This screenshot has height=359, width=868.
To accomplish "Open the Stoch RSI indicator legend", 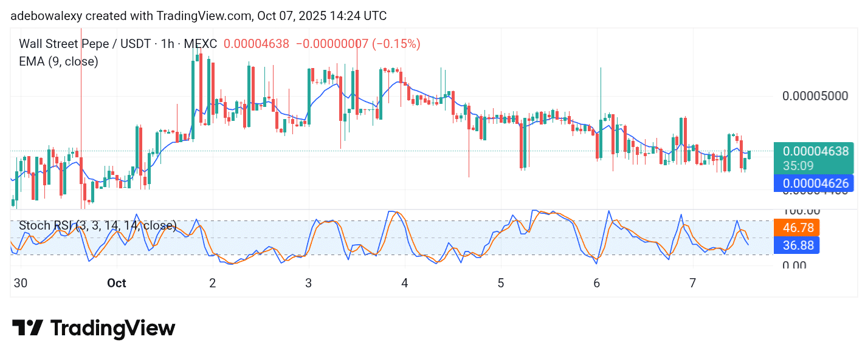I will click(x=97, y=226).
